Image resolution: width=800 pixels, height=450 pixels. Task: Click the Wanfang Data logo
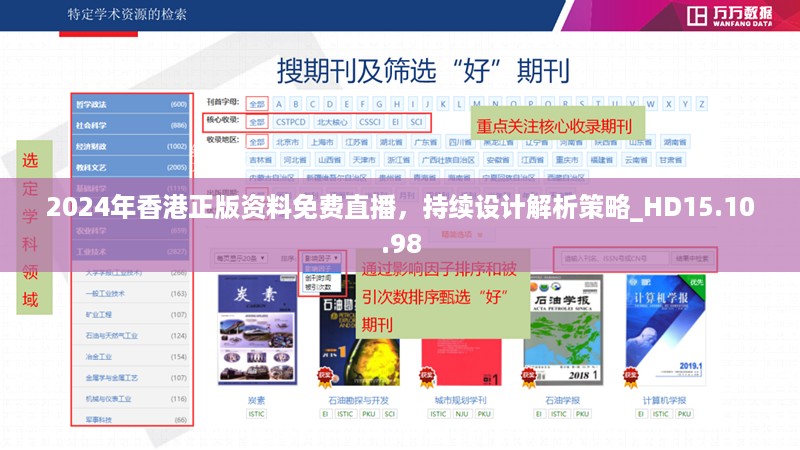(730, 16)
